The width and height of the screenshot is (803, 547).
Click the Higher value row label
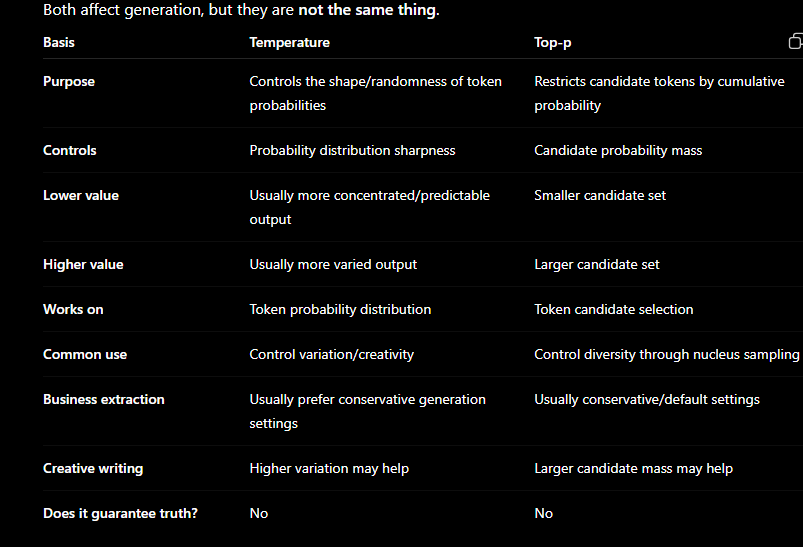point(83,264)
